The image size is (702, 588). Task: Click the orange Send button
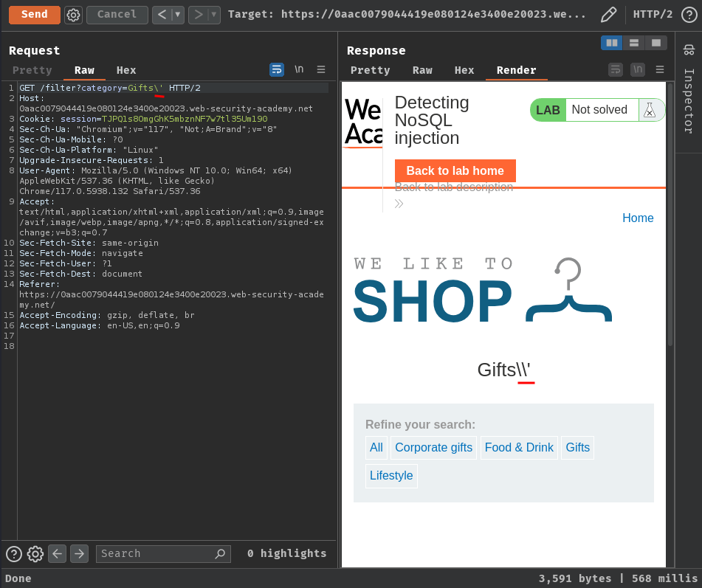(x=35, y=15)
